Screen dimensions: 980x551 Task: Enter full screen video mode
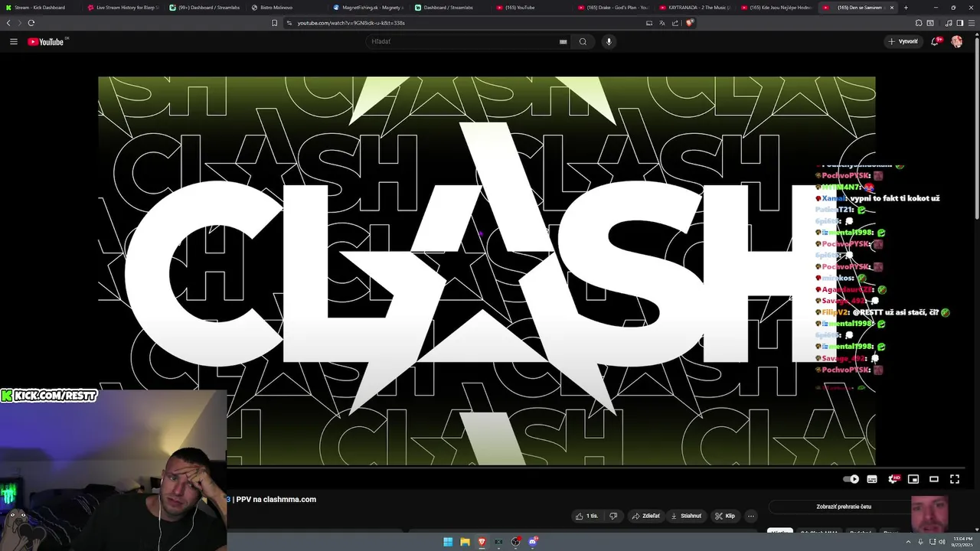tap(955, 479)
